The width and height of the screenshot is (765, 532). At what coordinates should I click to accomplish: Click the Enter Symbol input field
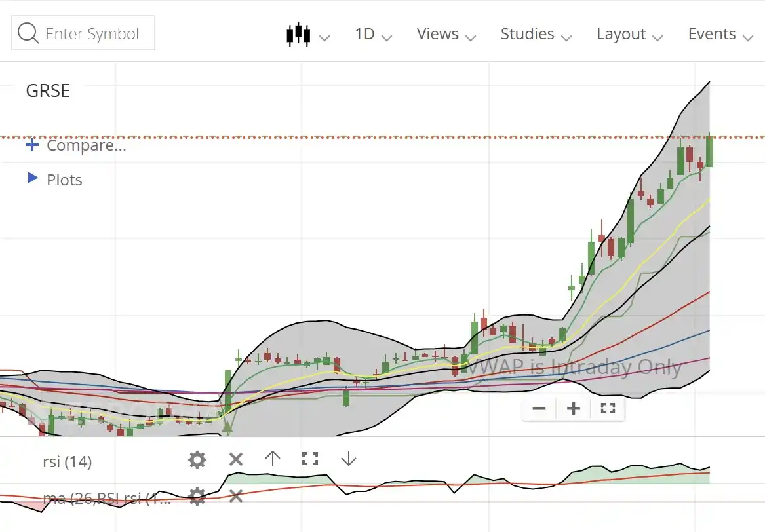pyautogui.click(x=92, y=33)
